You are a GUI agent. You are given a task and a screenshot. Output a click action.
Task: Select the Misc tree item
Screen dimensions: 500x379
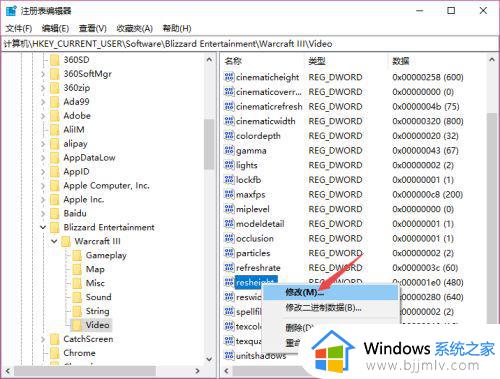tap(95, 283)
